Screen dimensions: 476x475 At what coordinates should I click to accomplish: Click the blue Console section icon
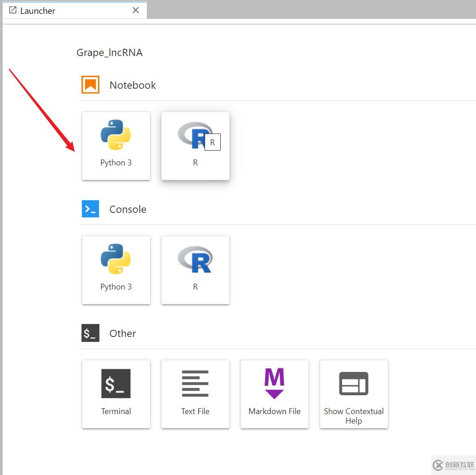pos(90,209)
